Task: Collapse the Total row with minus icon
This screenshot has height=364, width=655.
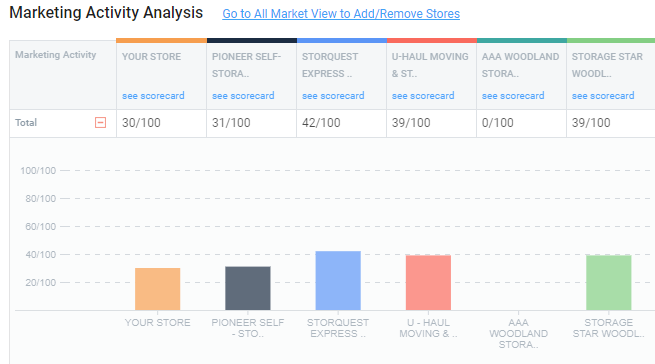Action: coord(100,122)
